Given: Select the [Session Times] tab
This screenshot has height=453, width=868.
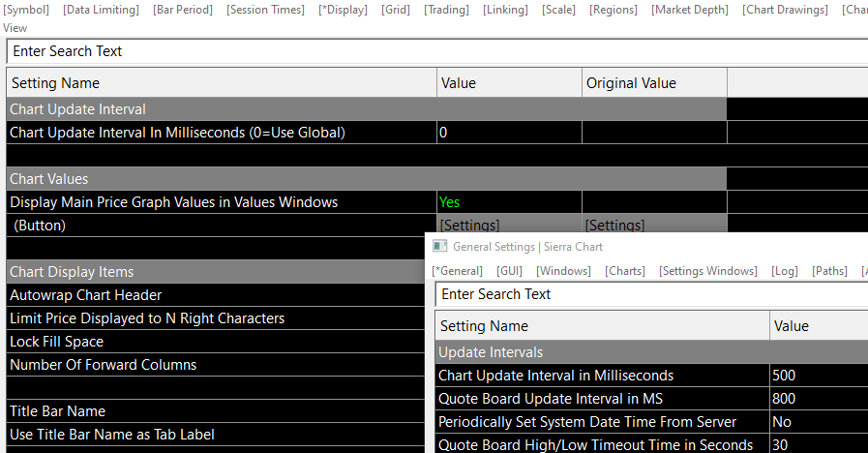Looking at the screenshot, I should tap(265, 10).
